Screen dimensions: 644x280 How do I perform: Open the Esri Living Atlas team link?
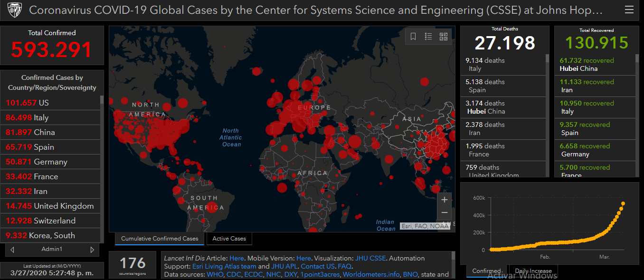pos(224,267)
